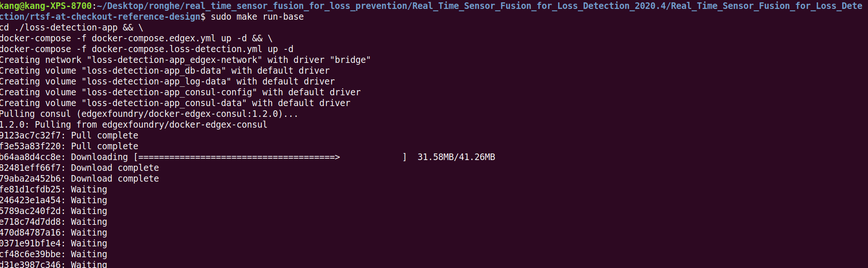
Task: Click the 'loss-detection-app_log-data' volume name
Action: [x=156, y=82]
